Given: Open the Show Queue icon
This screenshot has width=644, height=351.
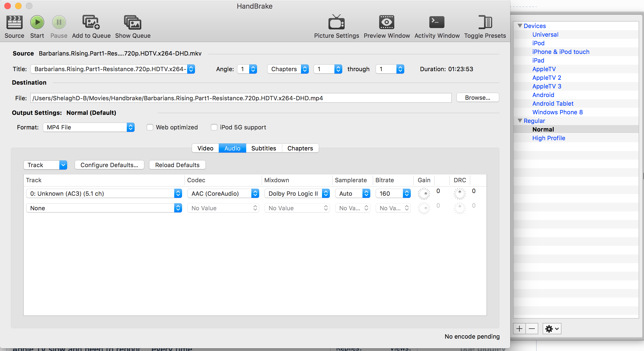Looking at the screenshot, I should tap(133, 22).
